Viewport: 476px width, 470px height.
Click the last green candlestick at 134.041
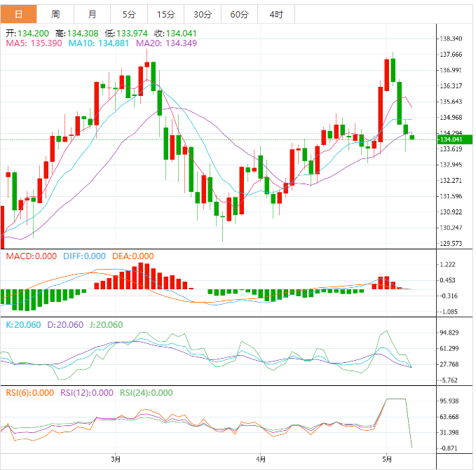point(412,137)
